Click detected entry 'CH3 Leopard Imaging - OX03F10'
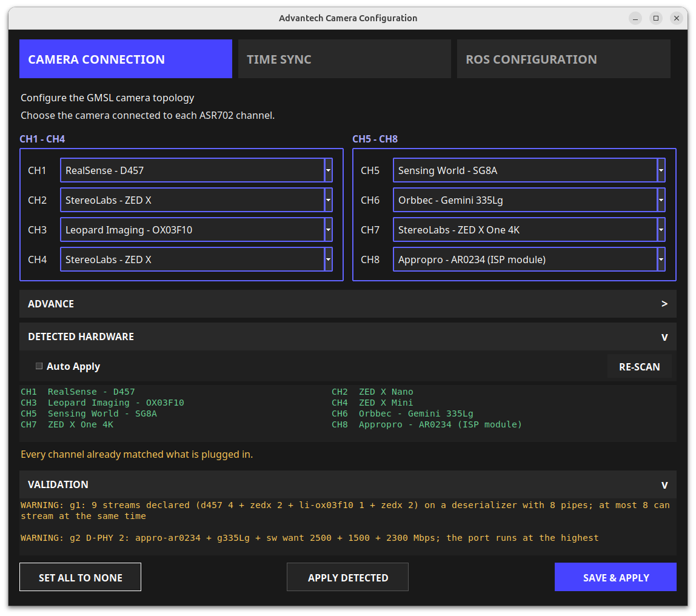The height and width of the screenshot is (616, 696). tap(102, 403)
